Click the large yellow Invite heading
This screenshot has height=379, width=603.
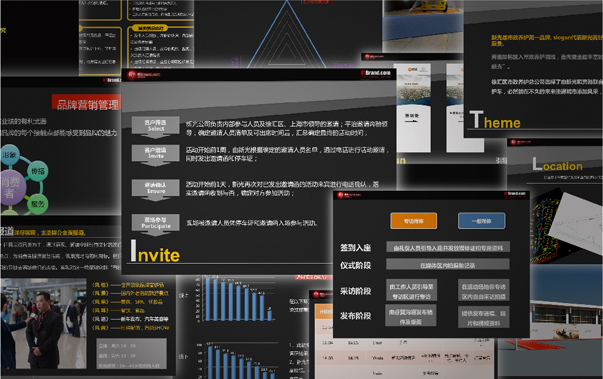(155, 251)
